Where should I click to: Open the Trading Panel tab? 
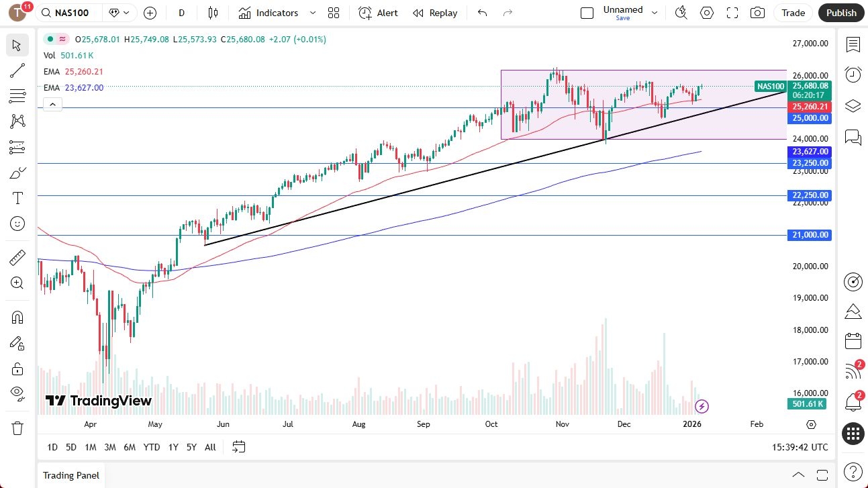tap(70, 475)
